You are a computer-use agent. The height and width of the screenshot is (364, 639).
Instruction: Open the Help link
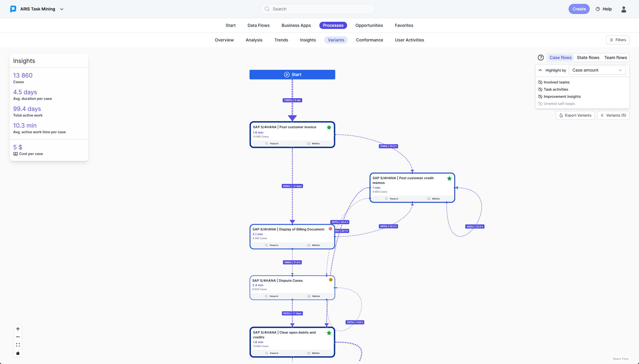click(x=604, y=9)
